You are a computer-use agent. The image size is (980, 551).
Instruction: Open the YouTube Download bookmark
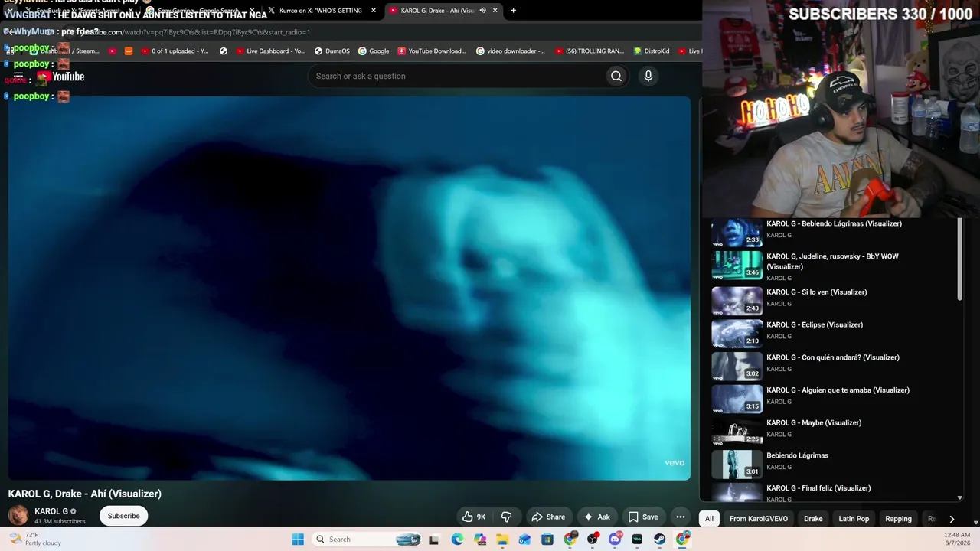(x=432, y=51)
